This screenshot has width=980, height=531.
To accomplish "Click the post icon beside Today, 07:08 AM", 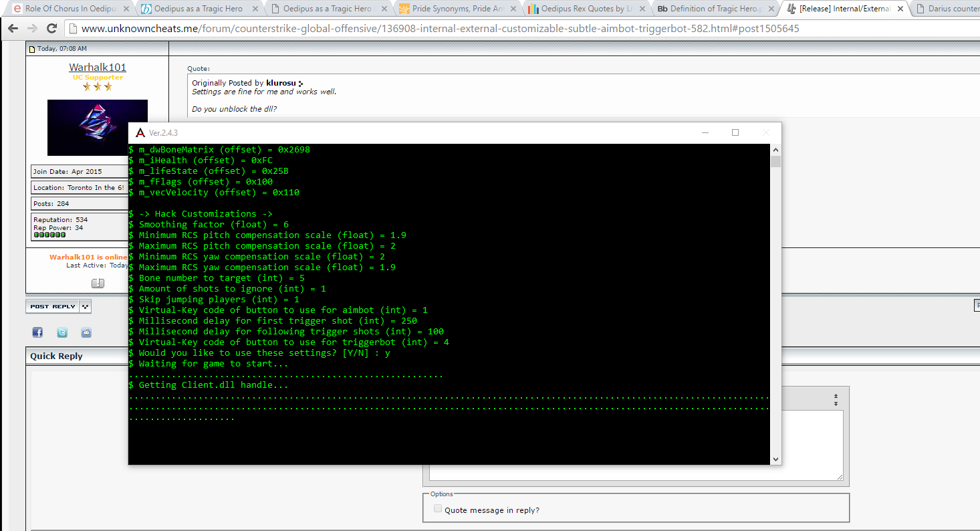I will (31, 49).
